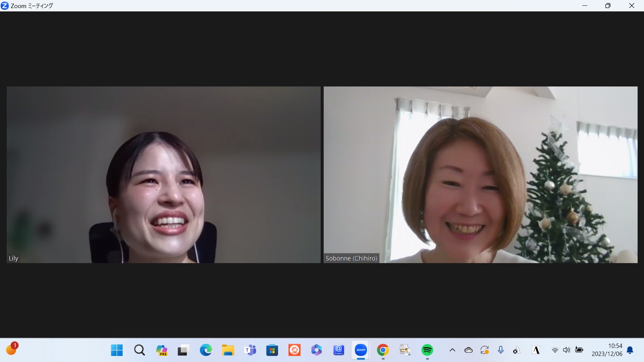Click the microphone tray icon

501,350
